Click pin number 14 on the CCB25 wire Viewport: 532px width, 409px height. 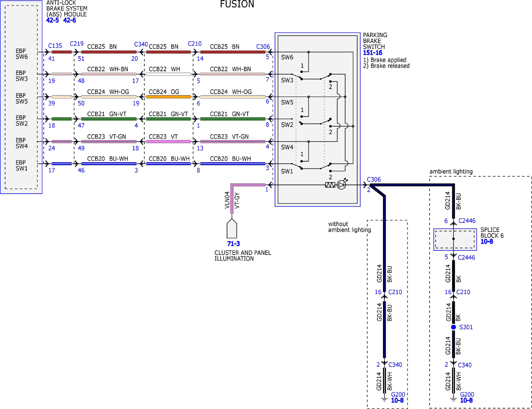point(200,59)
